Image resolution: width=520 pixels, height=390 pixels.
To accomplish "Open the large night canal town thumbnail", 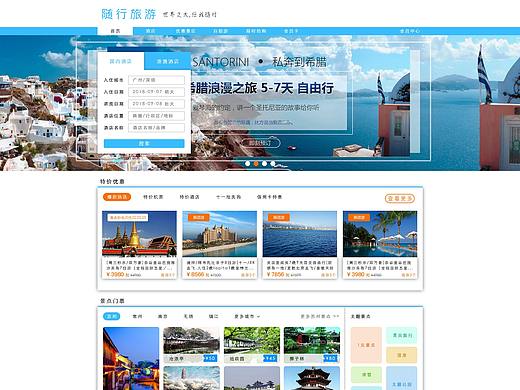I will tap(131, 358).
